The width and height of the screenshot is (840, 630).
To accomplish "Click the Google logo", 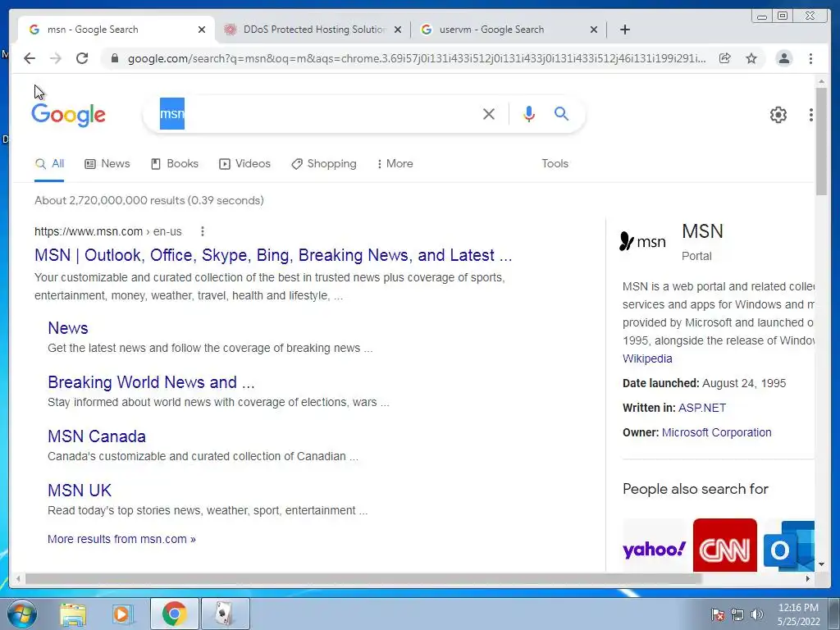I will [x=69, y=115].
